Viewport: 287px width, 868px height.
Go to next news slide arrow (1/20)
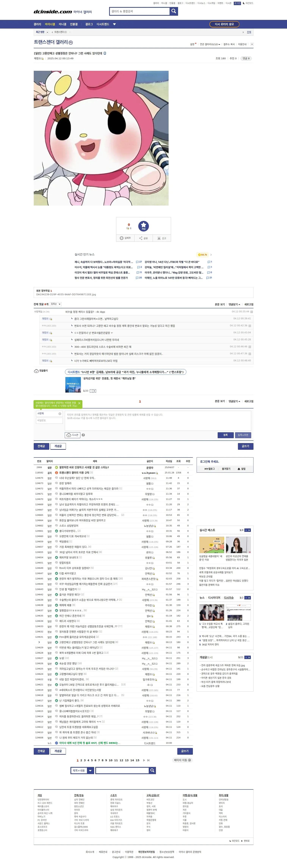[95, 391]
